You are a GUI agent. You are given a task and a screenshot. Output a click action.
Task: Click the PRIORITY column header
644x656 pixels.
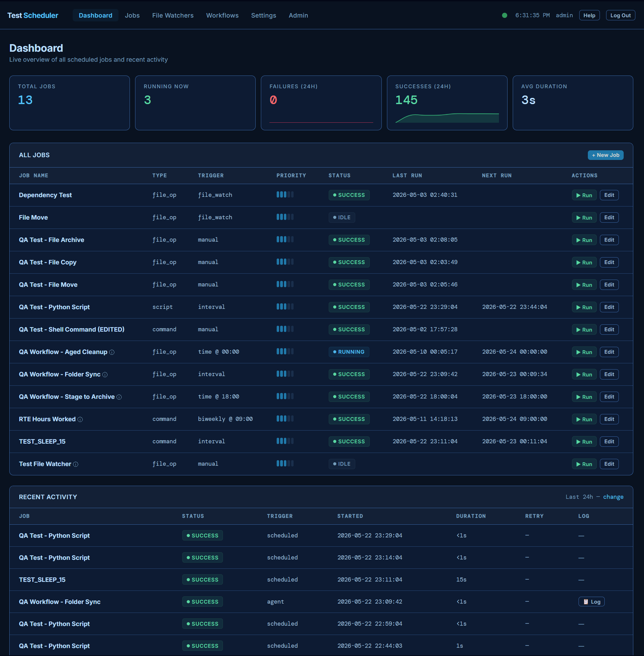pos(291,175)
